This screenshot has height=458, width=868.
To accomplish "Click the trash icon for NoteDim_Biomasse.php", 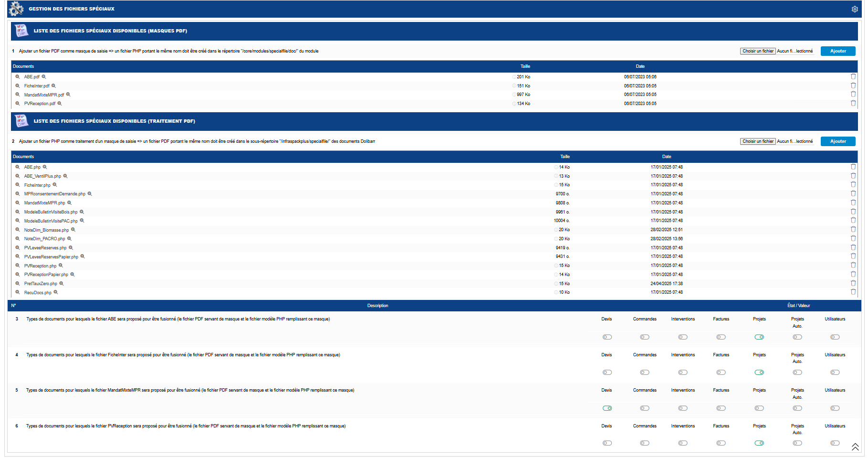I will [x=853, y=229].
